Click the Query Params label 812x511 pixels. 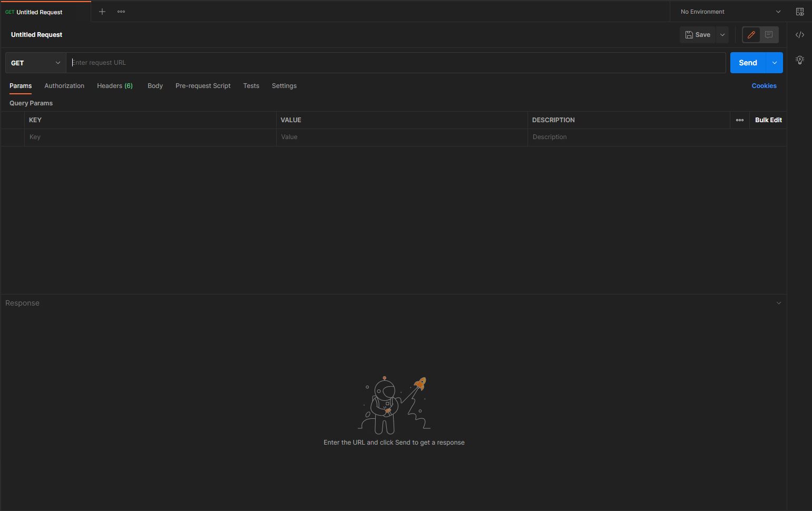(31, 103)
